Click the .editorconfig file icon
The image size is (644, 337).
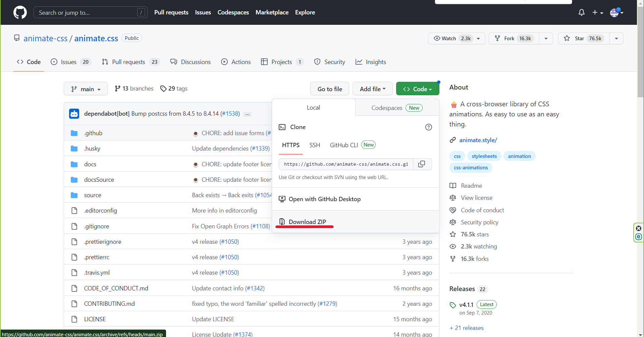tap(74, 211)
